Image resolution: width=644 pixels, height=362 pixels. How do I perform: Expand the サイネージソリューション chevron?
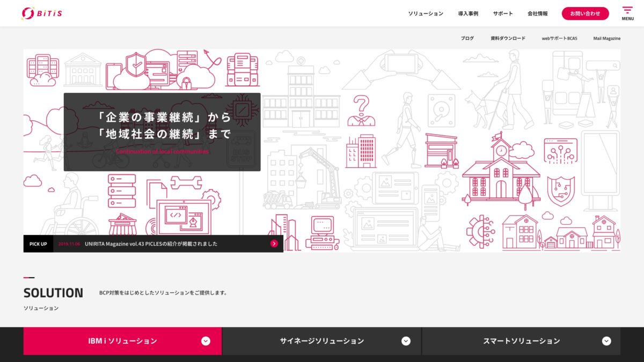[x=406, y=341]
